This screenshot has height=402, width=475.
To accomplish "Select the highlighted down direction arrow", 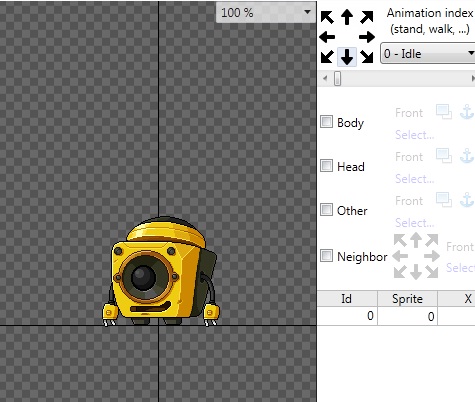I will tap(347, 57).
